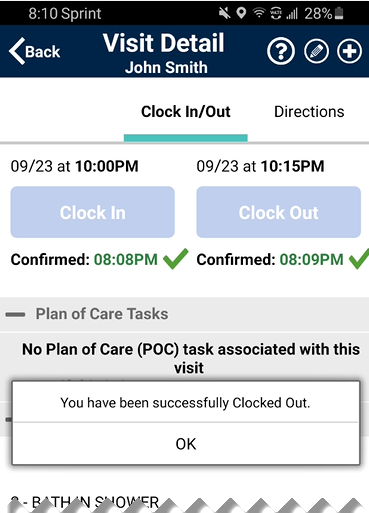
Task: Tap the Back chevron arrow
Action: tap(17, 51)
